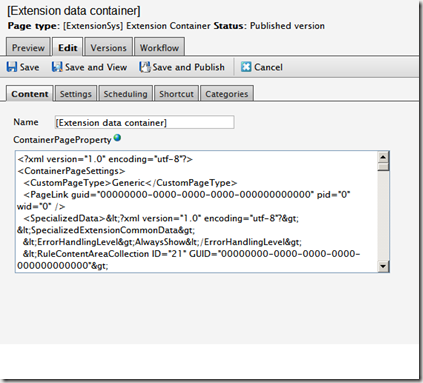The height and width of the screenshot is (383, 423).
Task: Click the globe icon beside ContainerPageProperty
Action: click(x=117, y=138)
